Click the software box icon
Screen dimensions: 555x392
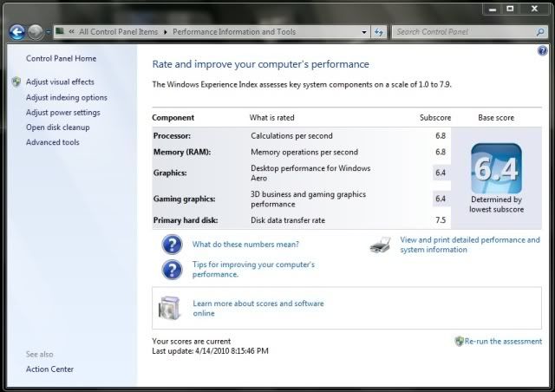(169, 308)
